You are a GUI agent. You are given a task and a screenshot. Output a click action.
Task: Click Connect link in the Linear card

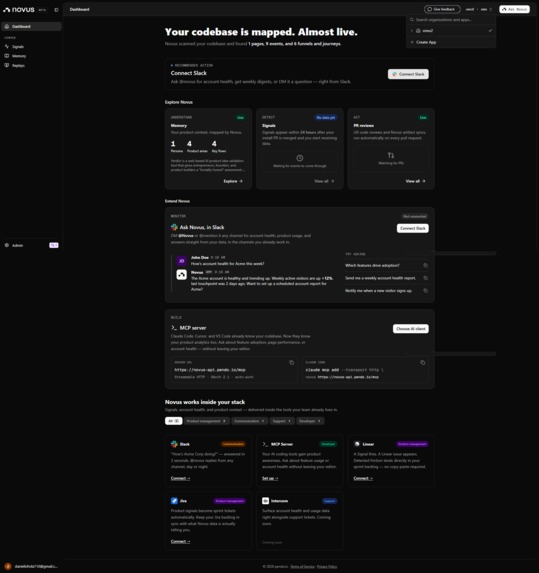pos(363,478)
